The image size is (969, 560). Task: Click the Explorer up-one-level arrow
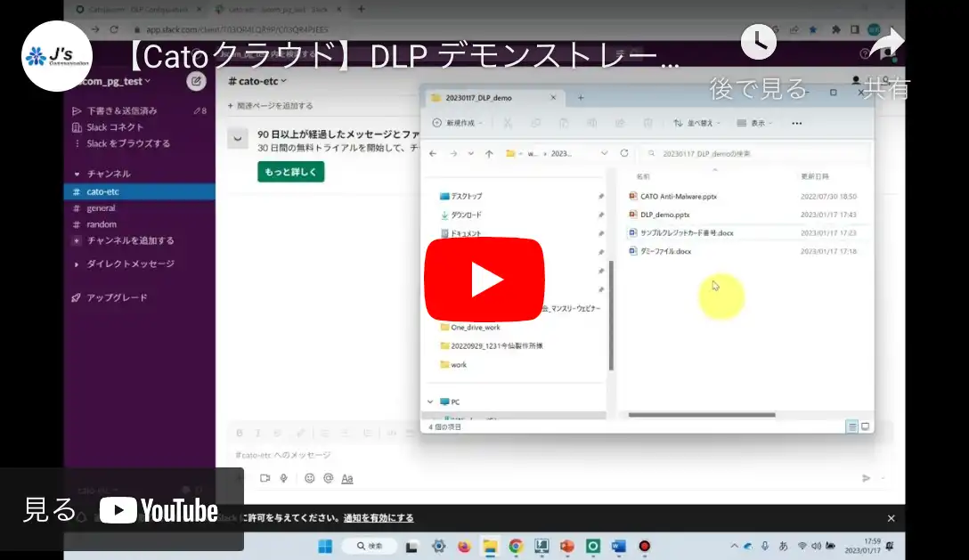click(489, 153)
